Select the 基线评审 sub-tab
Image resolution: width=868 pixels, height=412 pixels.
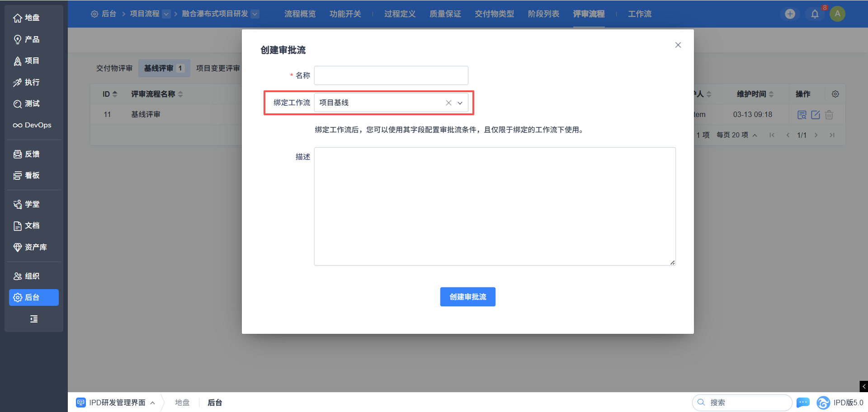coord(164,68)
